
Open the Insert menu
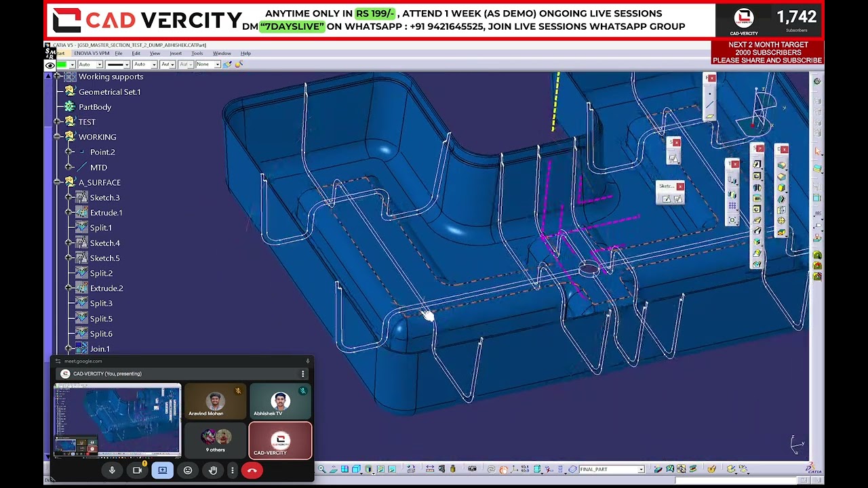click(x=176, y=54)
